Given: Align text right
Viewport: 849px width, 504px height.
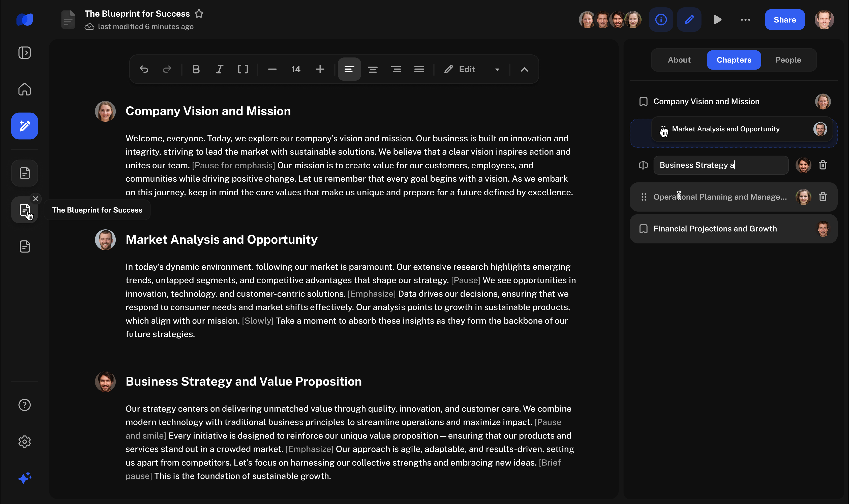Looking at the screenshot, I should 396,69.
